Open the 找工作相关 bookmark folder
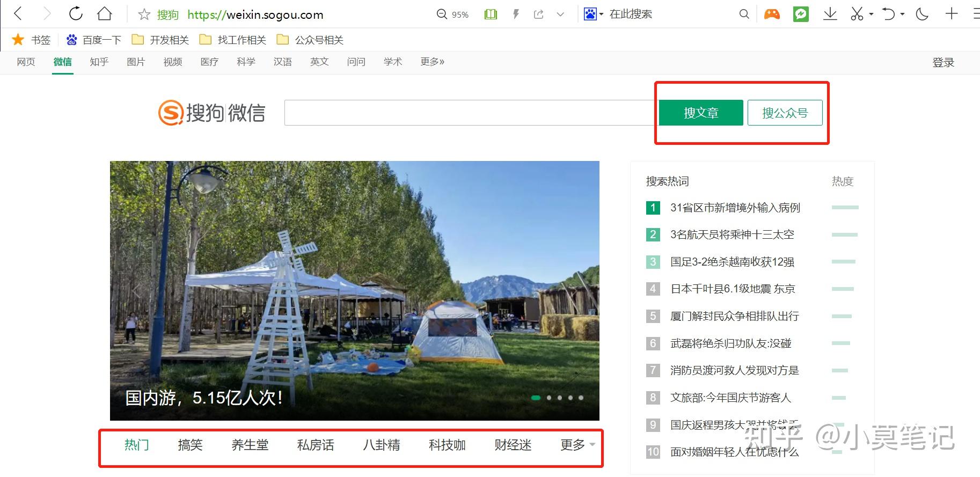 click(x=233, y=40)
